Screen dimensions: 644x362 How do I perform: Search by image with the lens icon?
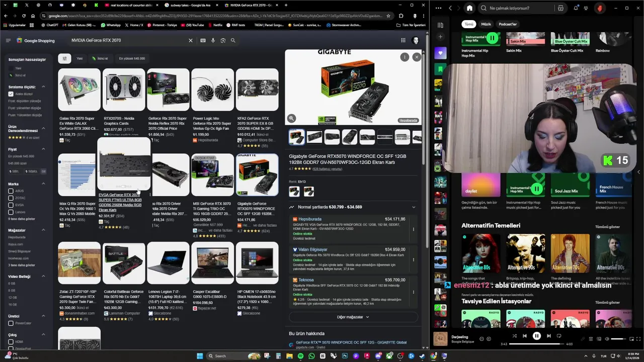[x=223, y=40]
